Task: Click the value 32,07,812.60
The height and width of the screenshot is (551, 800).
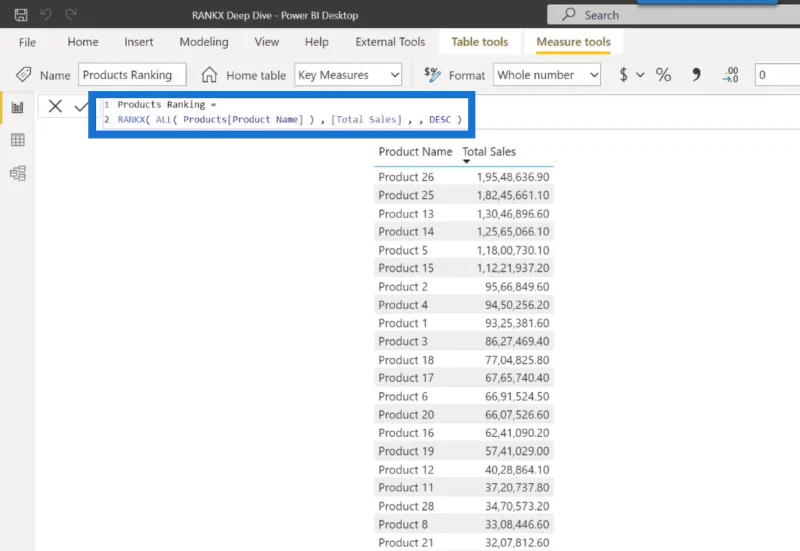Action: tap(517, 543)
